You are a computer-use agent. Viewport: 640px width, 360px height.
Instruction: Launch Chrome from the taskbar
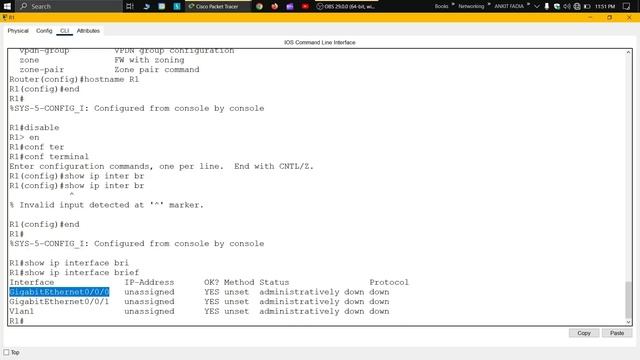(259, 6)
